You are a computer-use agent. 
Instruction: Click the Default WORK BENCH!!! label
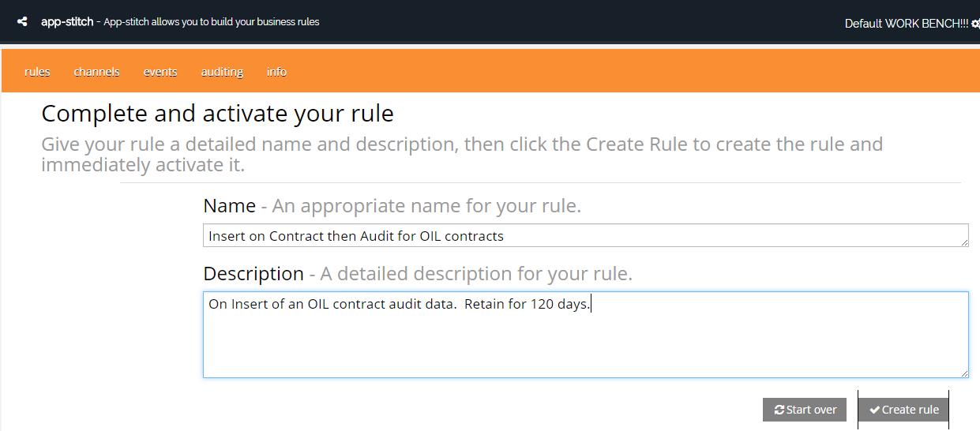[906, 24]
